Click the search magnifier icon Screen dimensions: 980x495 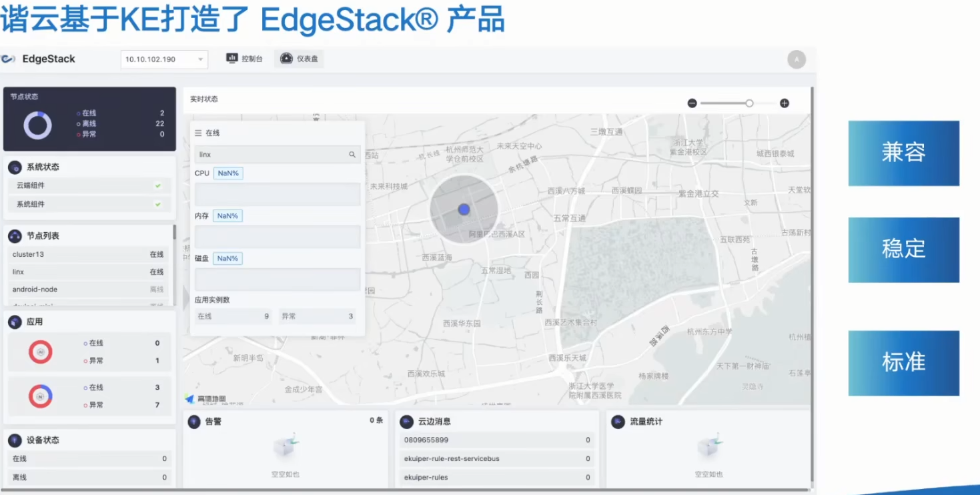[x=352, y=154]
